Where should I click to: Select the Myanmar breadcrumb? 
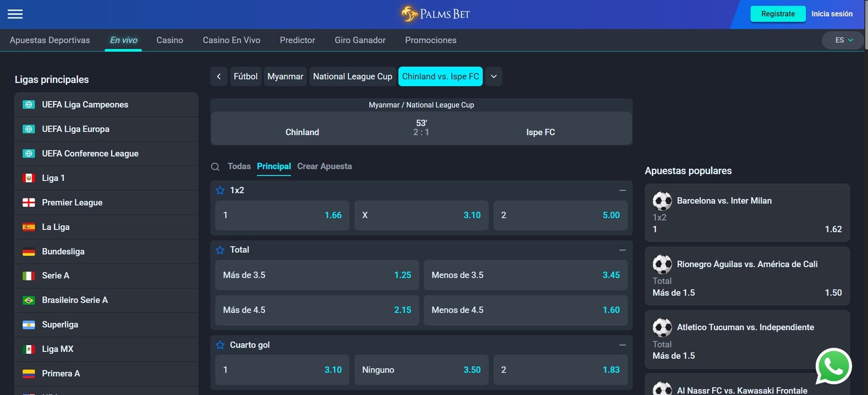285,77
